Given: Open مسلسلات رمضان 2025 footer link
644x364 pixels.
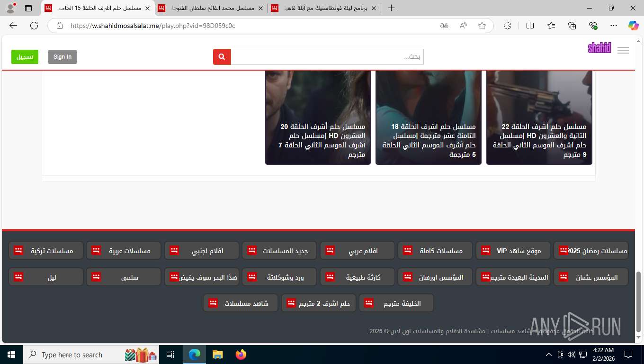Looking at the screenshot, I should pyautogui.click(x=591, y=250).
